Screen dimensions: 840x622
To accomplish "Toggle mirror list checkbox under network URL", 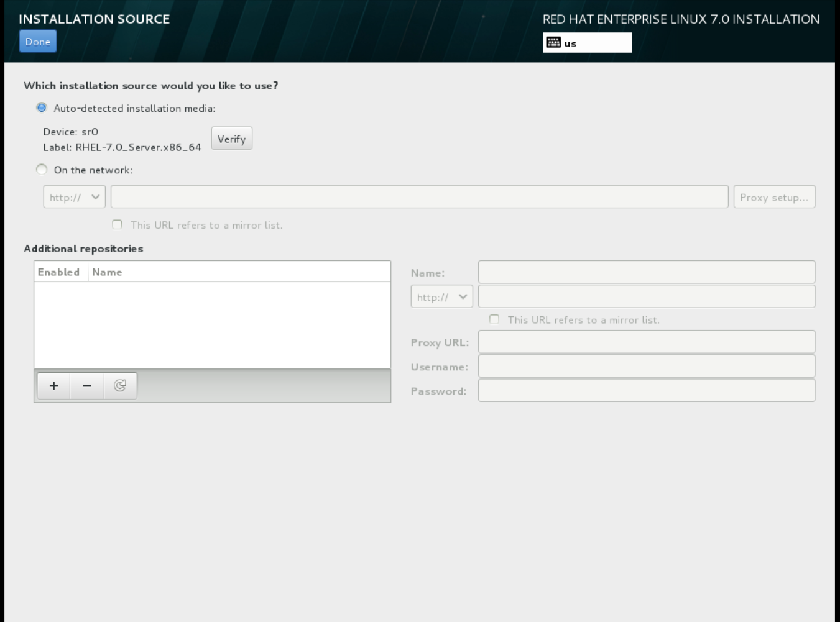I will point(117,224).
